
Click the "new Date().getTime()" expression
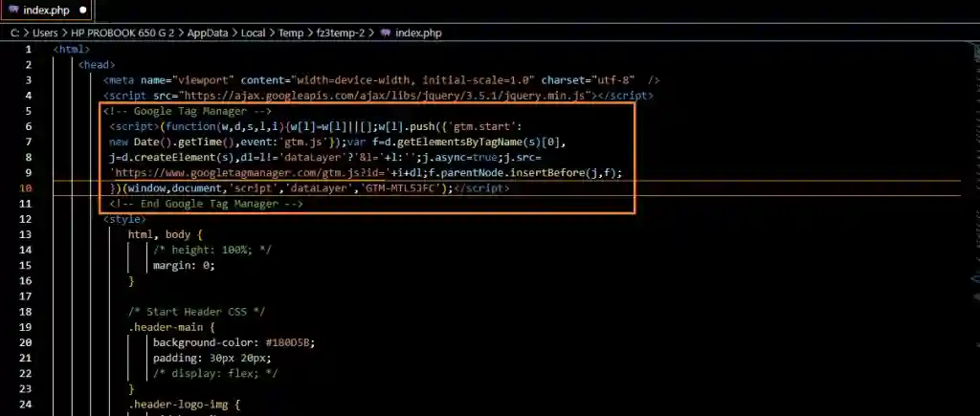(x=171, y=142)
